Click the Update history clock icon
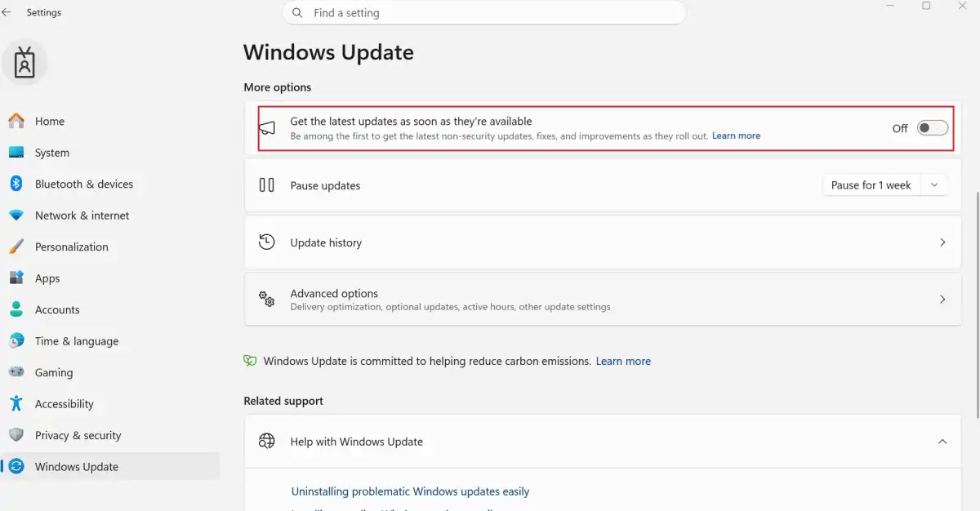Viewport: 980px width, 511px height. pyautogui.click(x=267, y=242)
